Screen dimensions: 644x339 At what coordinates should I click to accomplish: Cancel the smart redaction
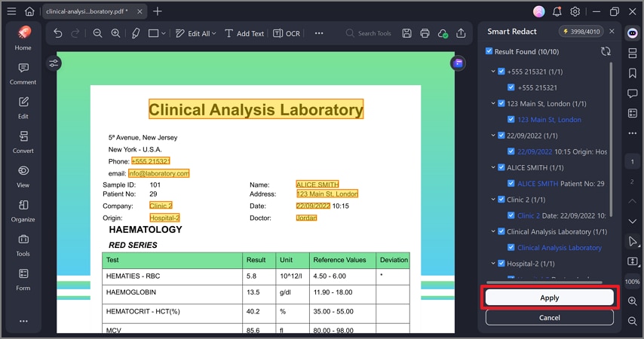click(x=550, y=318)
